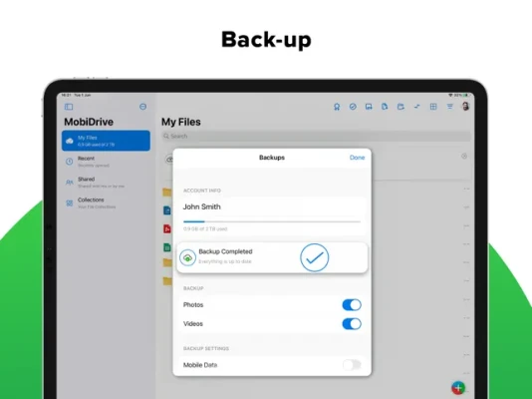Tap the cloud icon in My Files sidebar item

(70, 141)
